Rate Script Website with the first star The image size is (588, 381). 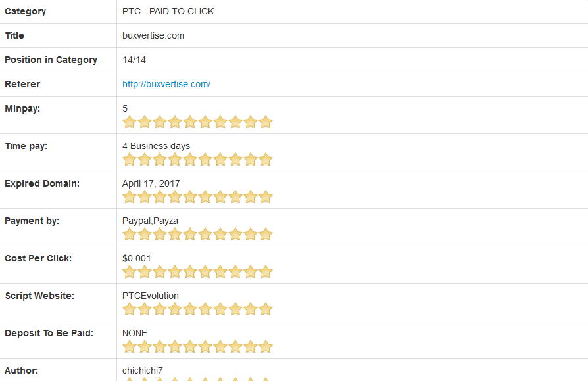click(130, 309)
